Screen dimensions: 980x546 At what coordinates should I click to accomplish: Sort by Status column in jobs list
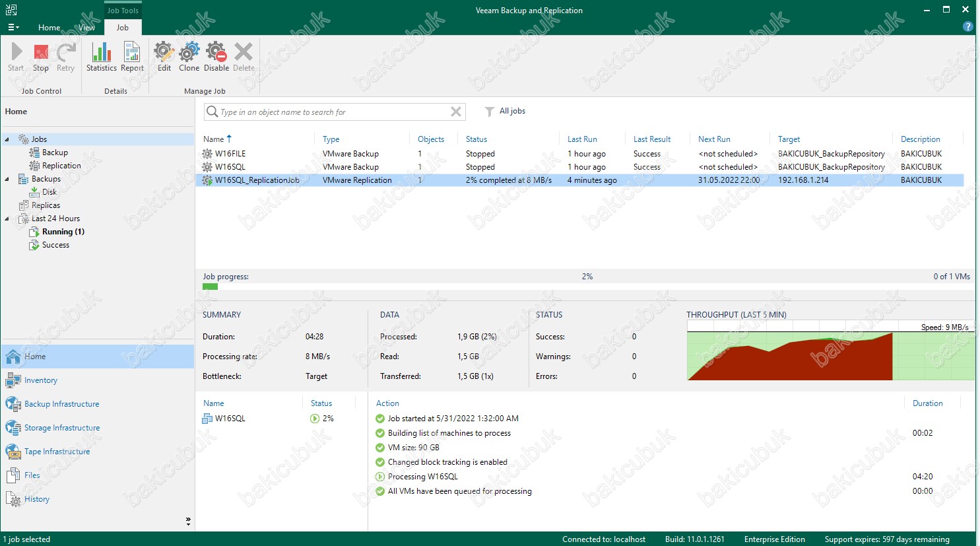coord(476,139)
